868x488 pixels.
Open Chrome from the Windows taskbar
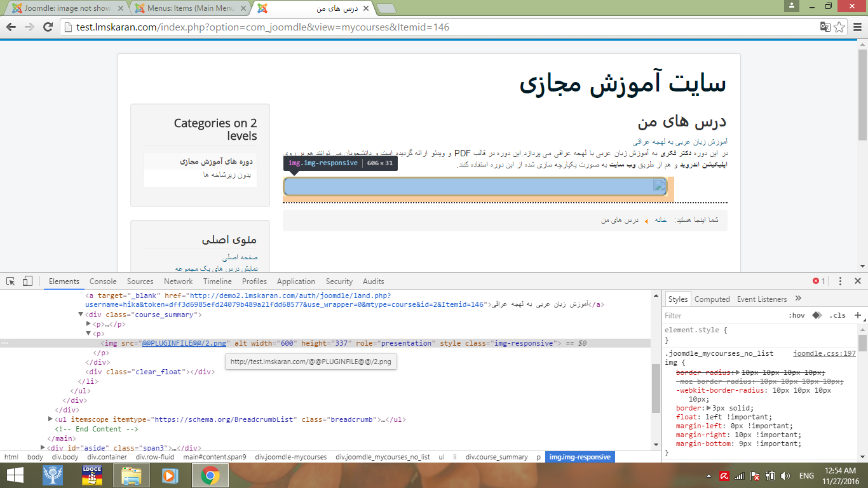[210, 475]
